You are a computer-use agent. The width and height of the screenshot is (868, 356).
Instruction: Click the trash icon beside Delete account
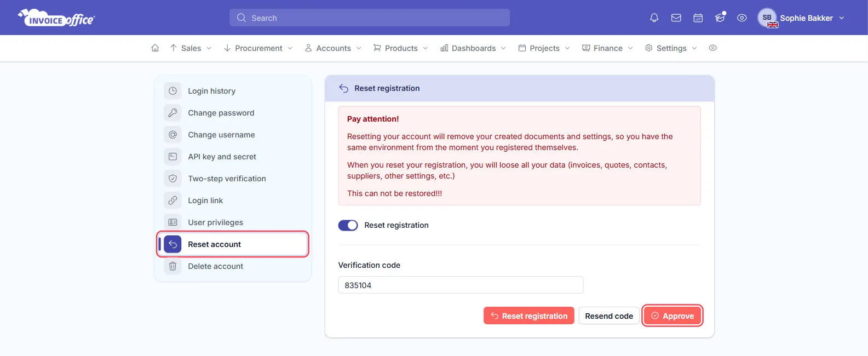coord(173,266)
